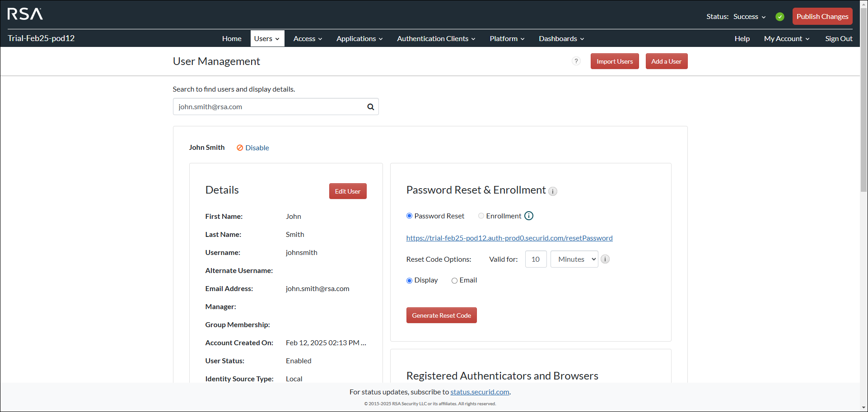Select the Enrollment radio button
This screenshot has height=412, width=868.
[481, 216]
